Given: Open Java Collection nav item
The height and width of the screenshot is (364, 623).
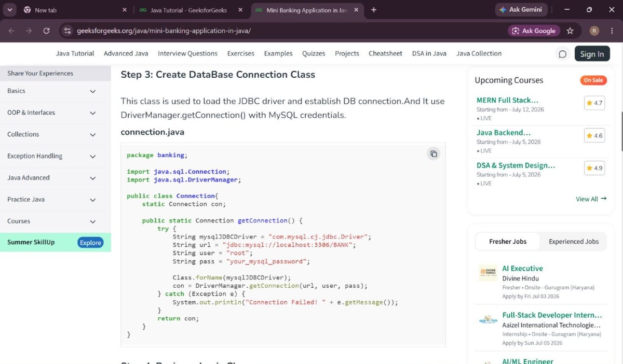Looking at the screenshot, I should (x=479, y=53).
